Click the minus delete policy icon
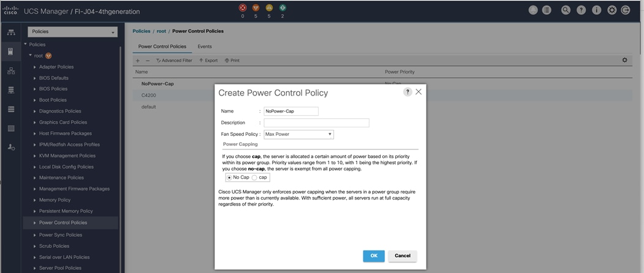The image size is (644, 273). coord(148,61)
